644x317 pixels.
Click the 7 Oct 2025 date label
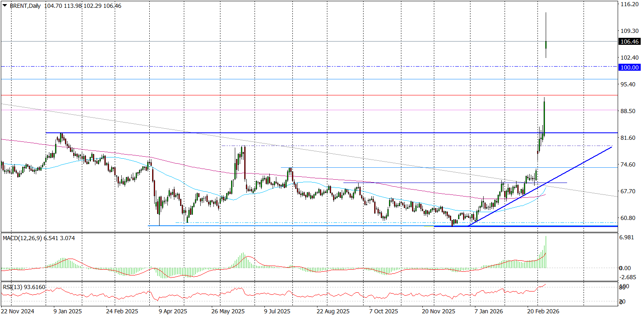[385, 312]
